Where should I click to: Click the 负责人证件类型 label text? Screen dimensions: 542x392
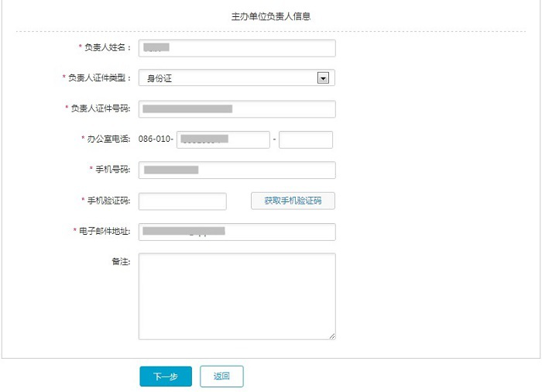[x=100, y=77]
